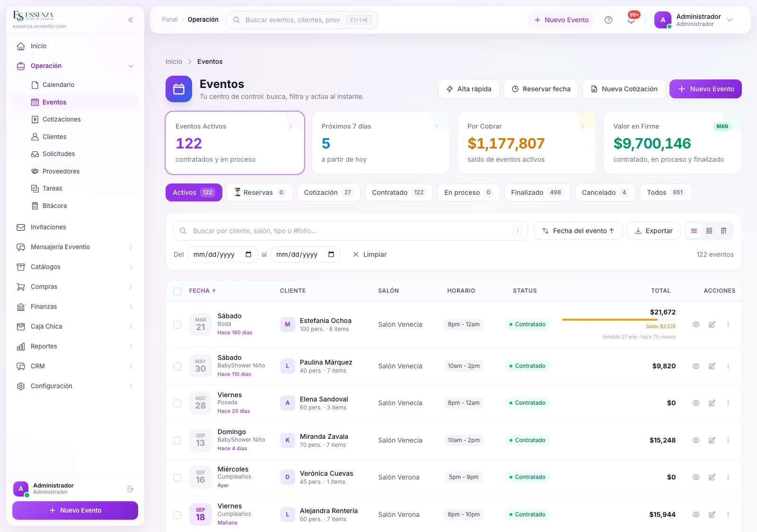
Task: Open more actions for Paulina Márquez row
Action: (x=728, y=366)
